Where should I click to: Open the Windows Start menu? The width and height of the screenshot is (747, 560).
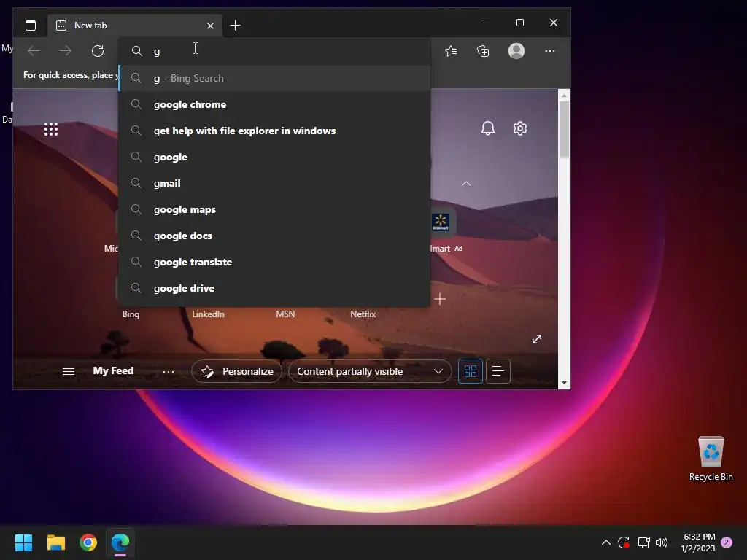pos(23,542)
